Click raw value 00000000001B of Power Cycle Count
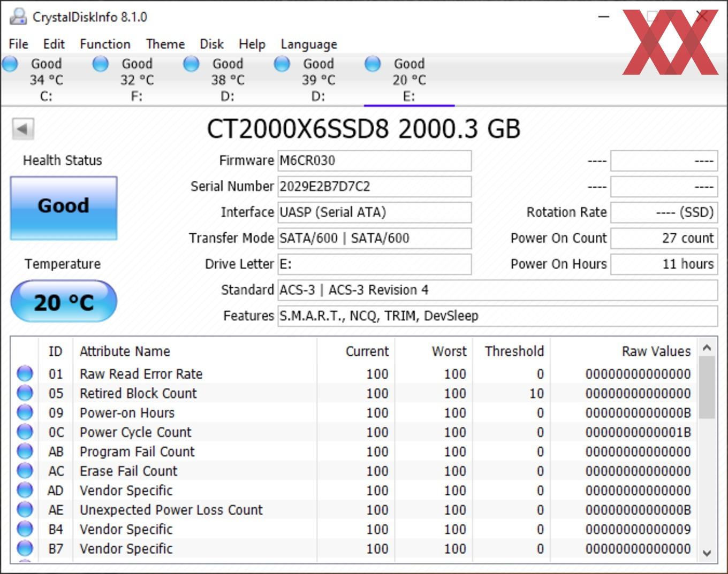Screen dimensions: 728x574 (638, 432)
